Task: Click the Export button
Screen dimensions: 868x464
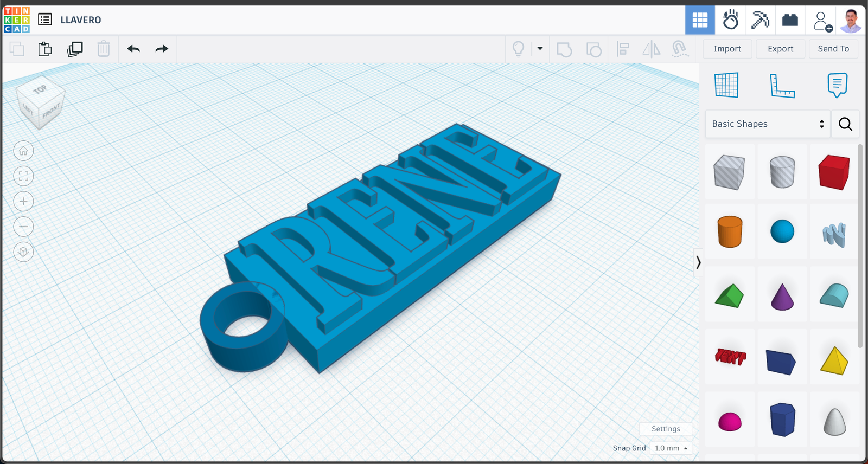Action: click(x=781, y=49)
